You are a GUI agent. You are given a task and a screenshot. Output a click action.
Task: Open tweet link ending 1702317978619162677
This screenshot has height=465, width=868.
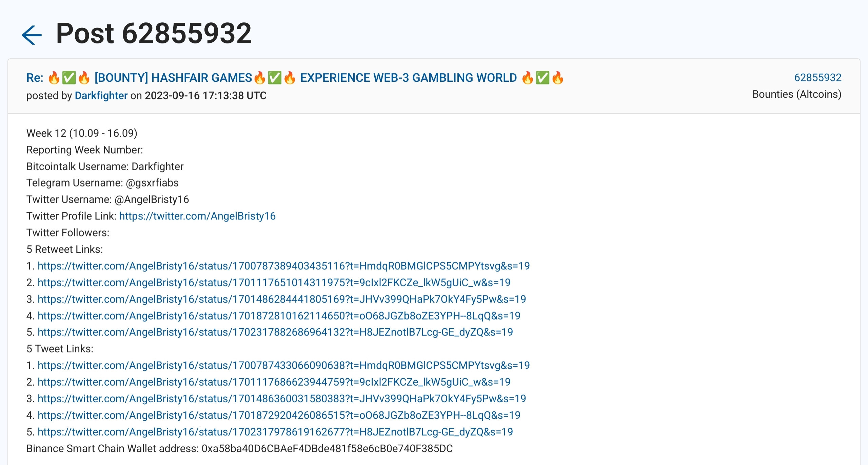coord(275,432)
